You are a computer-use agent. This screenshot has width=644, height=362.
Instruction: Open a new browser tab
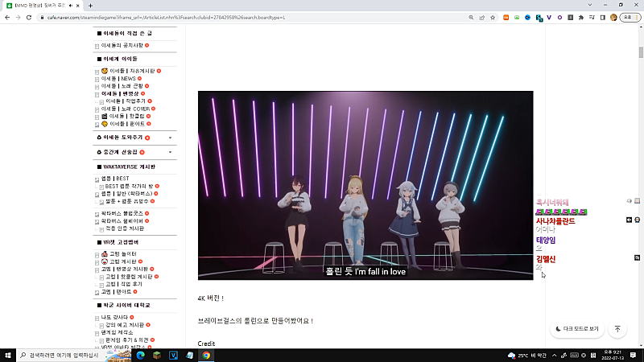[90, 6]
